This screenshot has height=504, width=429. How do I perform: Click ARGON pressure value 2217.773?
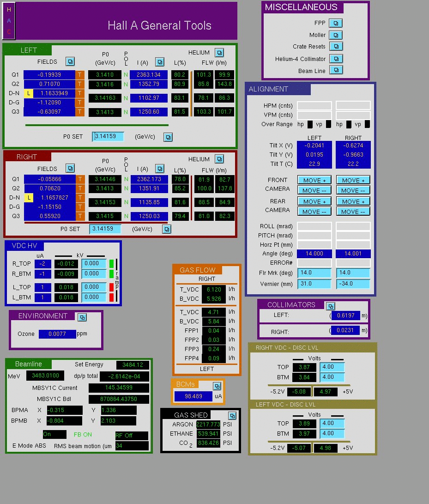[x=208, y=424]
